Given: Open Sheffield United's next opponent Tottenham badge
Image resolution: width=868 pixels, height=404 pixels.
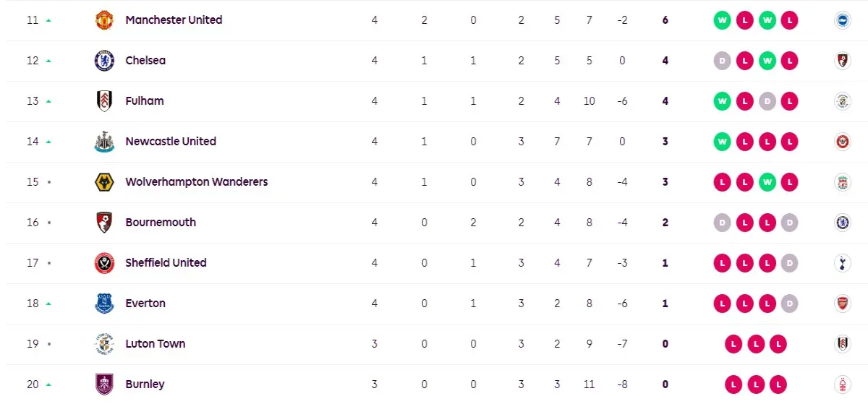Looking at the screenshot, I should [841, 263].
